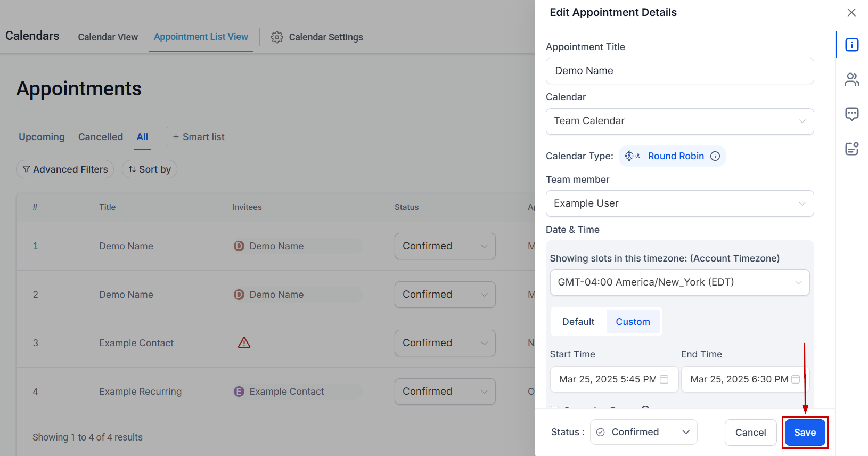Open the Calendar Settings tab
The image size is (868, 456).
317,37
